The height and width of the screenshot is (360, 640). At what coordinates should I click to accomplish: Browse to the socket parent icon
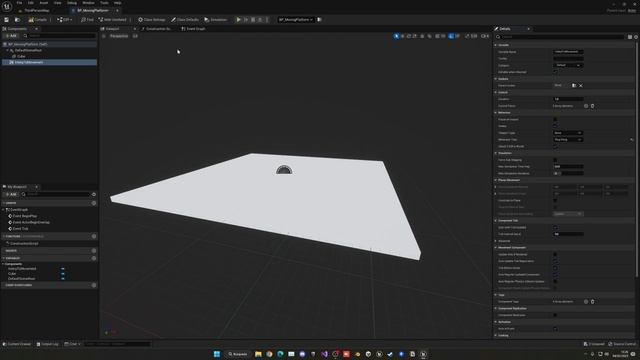click(574, 85)
